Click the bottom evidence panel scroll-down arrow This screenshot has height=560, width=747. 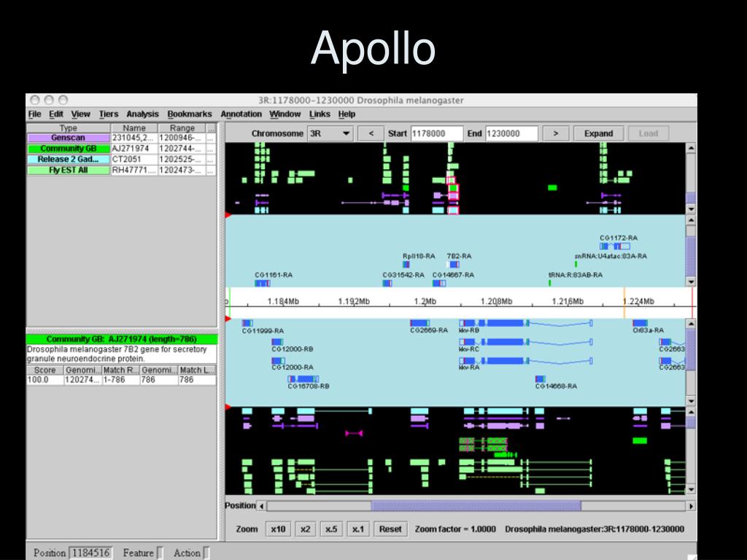click(691, 489)
